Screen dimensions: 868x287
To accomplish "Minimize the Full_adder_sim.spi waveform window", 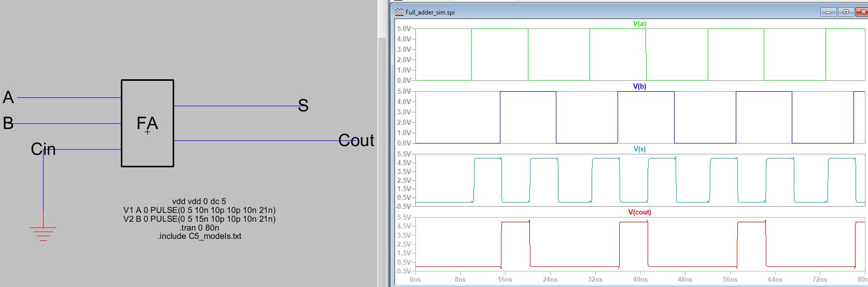I will coord(828,12).
